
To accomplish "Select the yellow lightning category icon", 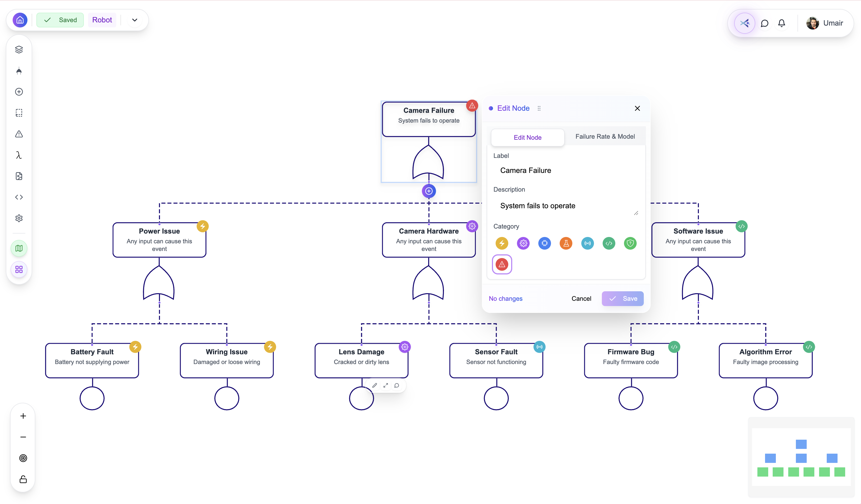I will [x=502, y=243].
